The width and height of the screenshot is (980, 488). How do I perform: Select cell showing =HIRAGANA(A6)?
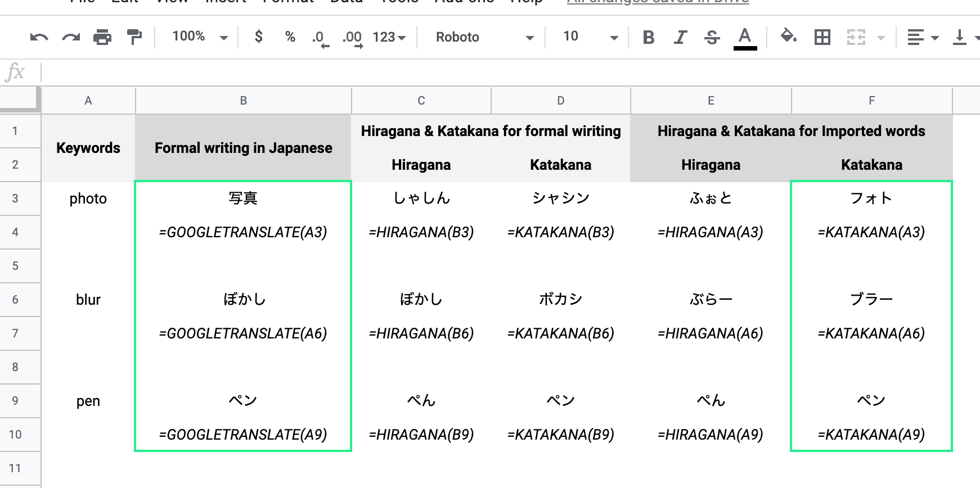(711, 333)
